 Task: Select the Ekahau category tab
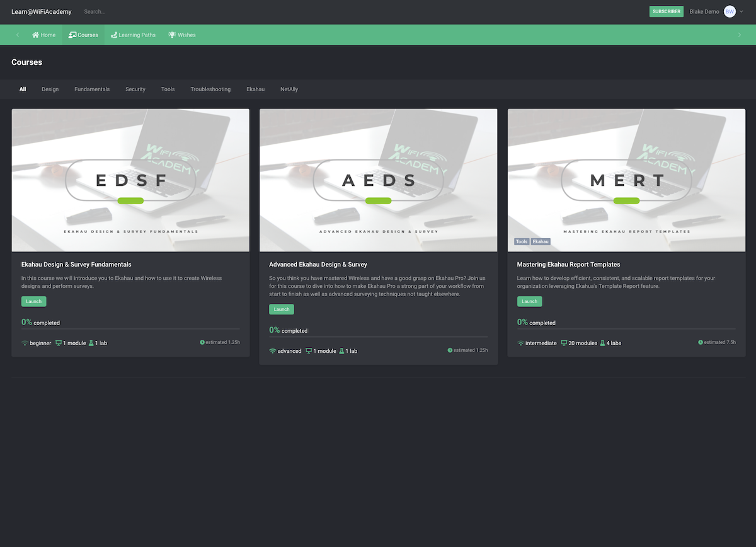point(256,89)
